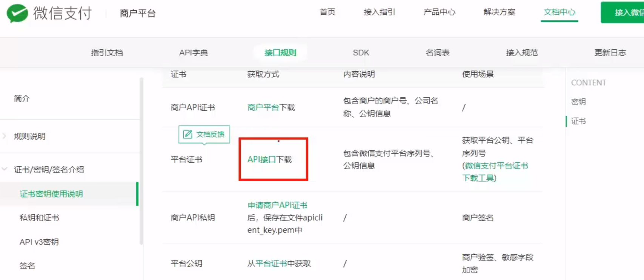The image size is (644, 280).
Task: Switch to the 更新日志 tab
Action: [x=610, y=53]
